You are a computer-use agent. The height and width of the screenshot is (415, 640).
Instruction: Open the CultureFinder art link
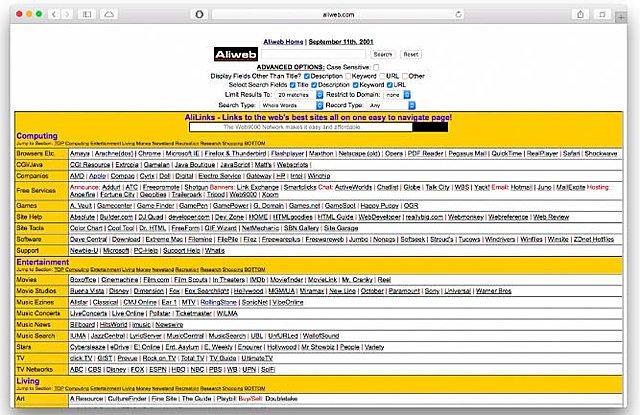pyautogui.click(x=127, y=399)
